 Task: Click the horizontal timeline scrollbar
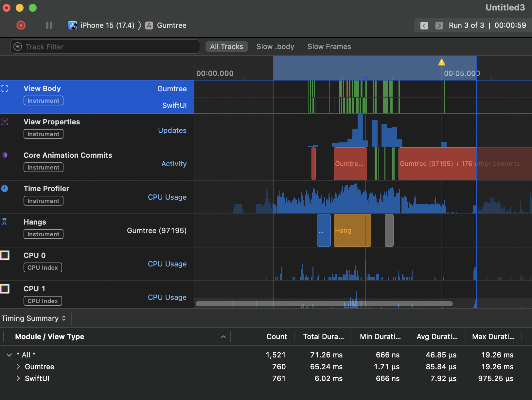(x=324, y=304)
